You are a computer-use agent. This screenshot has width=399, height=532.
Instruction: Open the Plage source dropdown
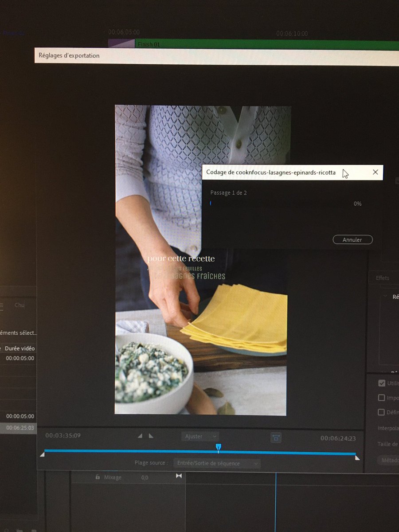click(217, 463)
